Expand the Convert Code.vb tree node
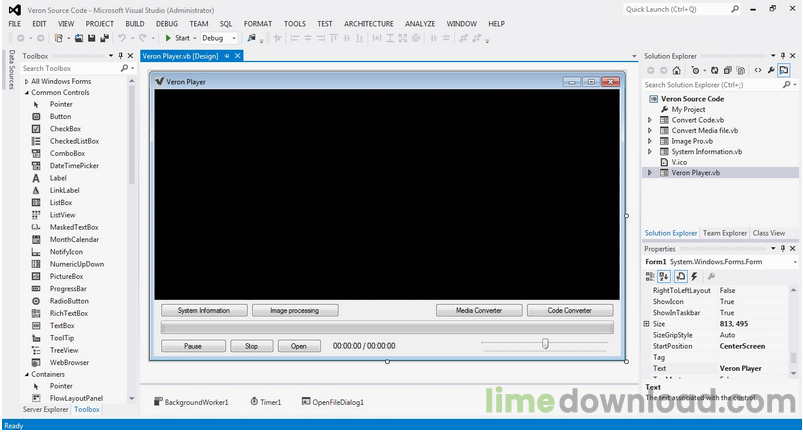 click(x=650, y=120)
